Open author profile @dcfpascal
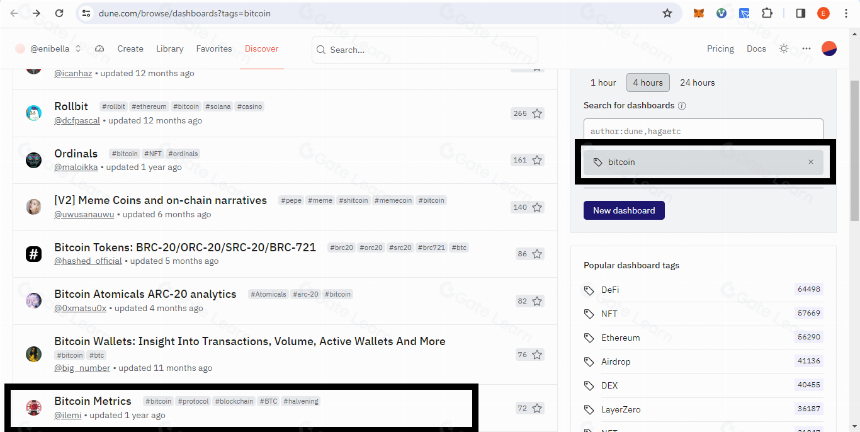The width and height of the screenshot is (860, 432). (77, 120)
